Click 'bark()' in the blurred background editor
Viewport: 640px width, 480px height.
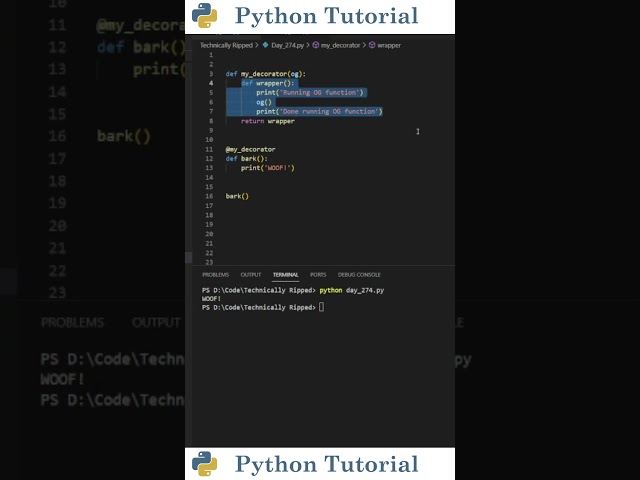(124, 136)
